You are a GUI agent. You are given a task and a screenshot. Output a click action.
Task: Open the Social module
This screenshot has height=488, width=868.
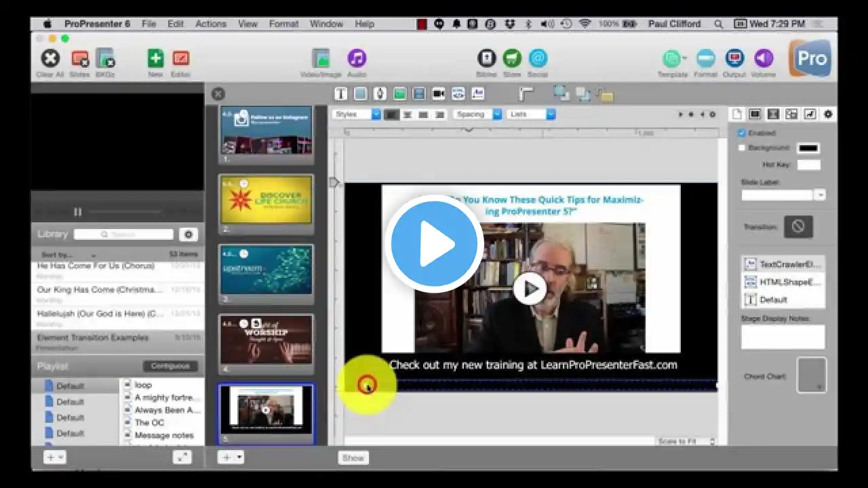tap(538, 59)
